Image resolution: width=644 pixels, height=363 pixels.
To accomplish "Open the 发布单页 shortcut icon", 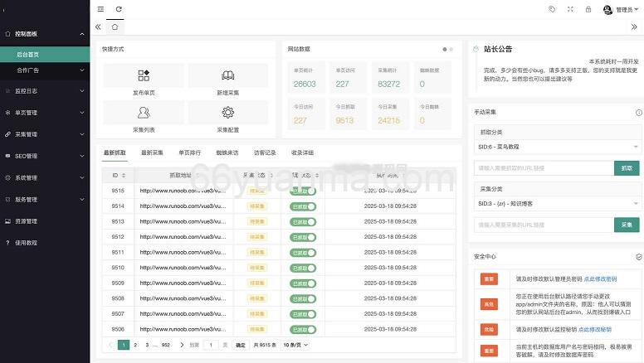I will click(x=144, y=75).
